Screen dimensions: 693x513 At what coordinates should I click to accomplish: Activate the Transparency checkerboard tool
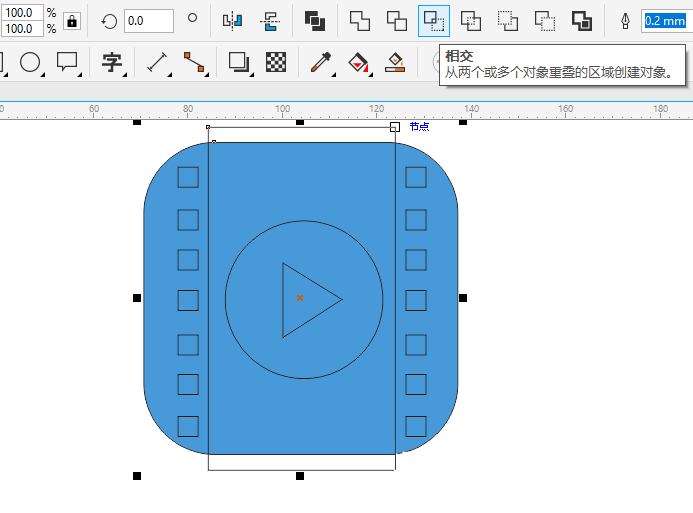point(276,62)
